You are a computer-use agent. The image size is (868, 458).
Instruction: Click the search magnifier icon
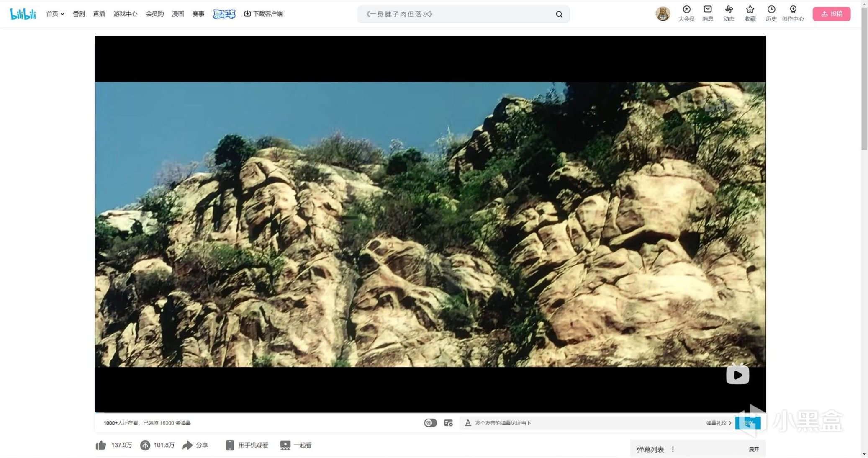(559, 14)
